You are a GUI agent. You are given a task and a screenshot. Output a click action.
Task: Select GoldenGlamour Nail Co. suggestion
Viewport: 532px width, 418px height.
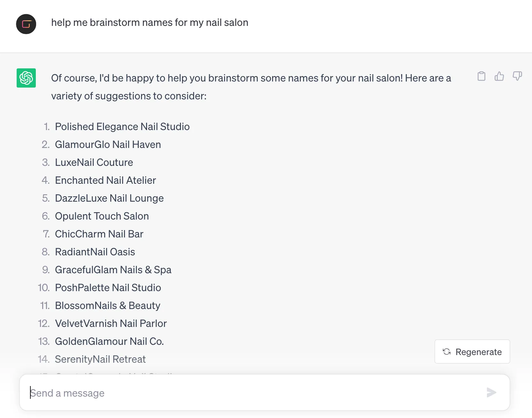(109, 341)
